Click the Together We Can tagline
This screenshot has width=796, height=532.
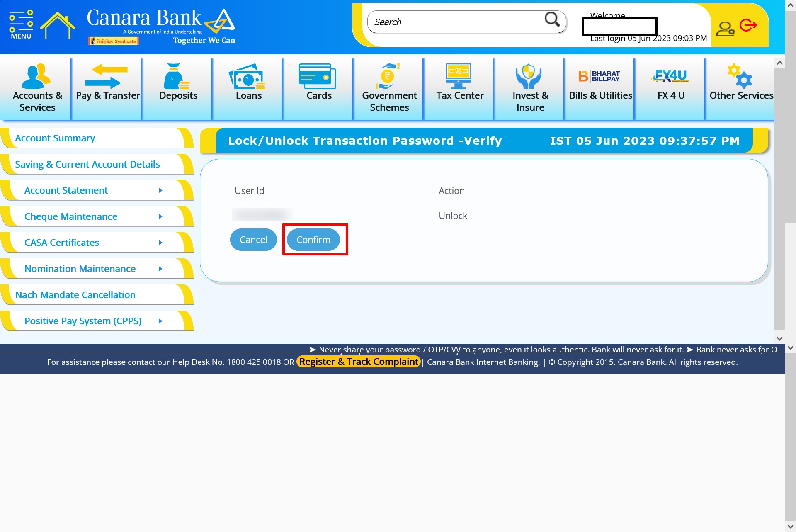pyautogui.click(x=204, y=41)
